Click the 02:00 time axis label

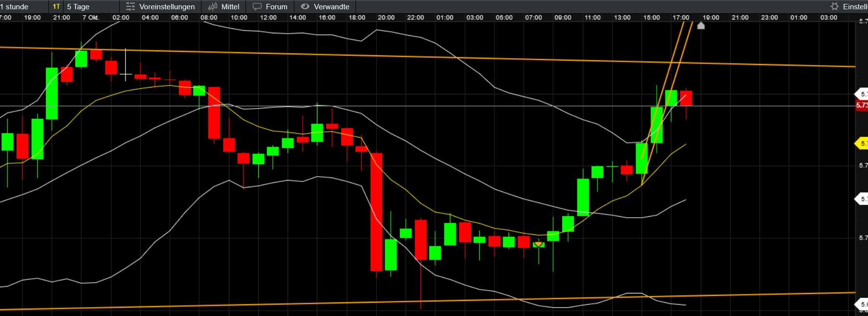121,18
